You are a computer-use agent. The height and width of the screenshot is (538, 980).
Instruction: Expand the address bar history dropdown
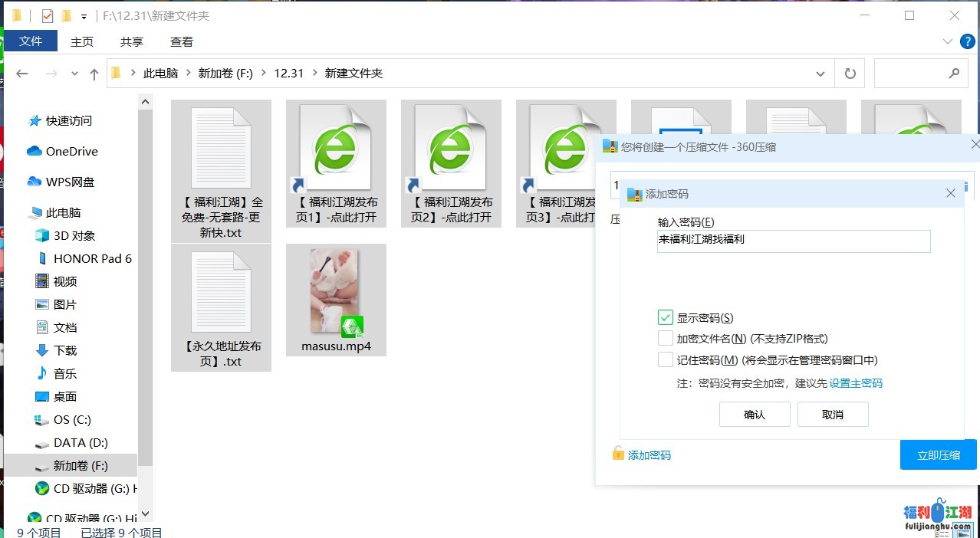pyautogui.click(x=821, y=74)
